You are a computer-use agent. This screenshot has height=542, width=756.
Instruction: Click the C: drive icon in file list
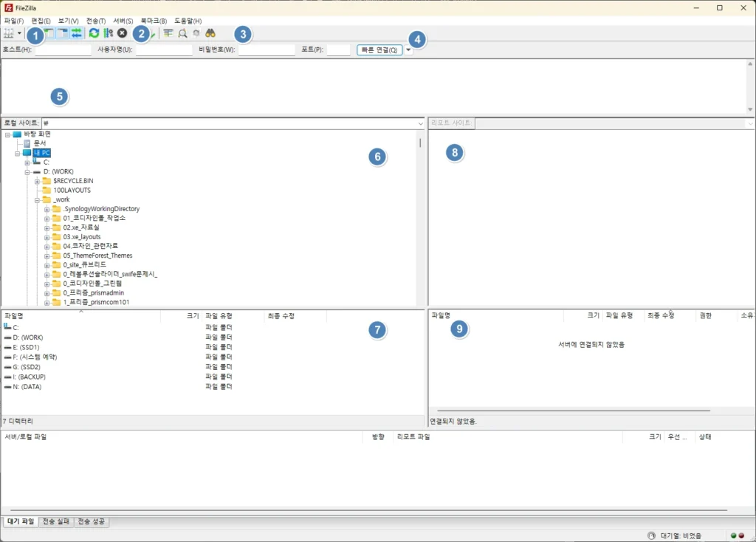[7, 327]
